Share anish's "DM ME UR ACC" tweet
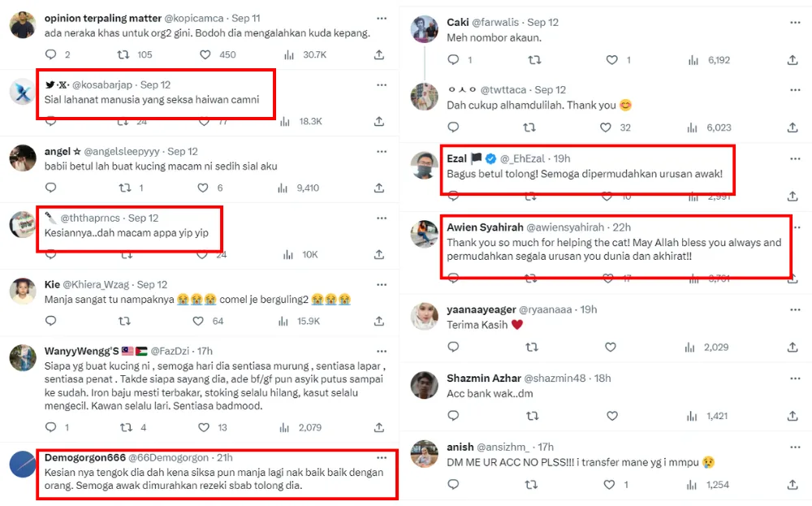812x506 pixels. pyautogui.click(x=793, y=485)
